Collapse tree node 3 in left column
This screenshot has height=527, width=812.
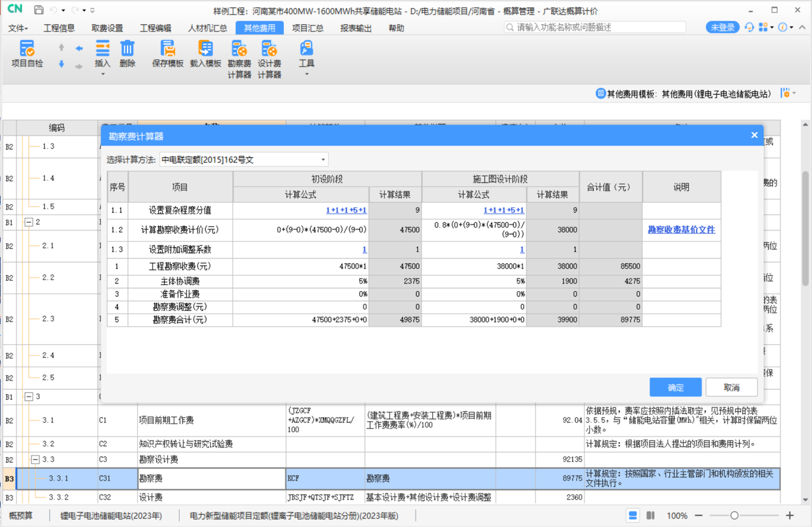[29, 397]
